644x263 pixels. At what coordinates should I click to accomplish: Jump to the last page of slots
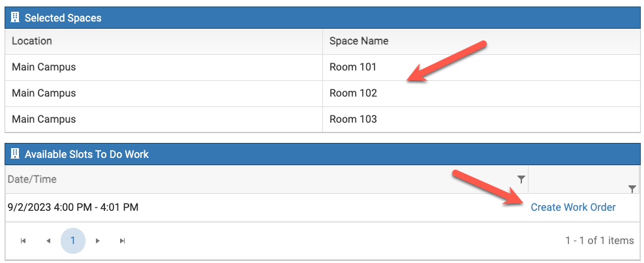pos(122,241)
